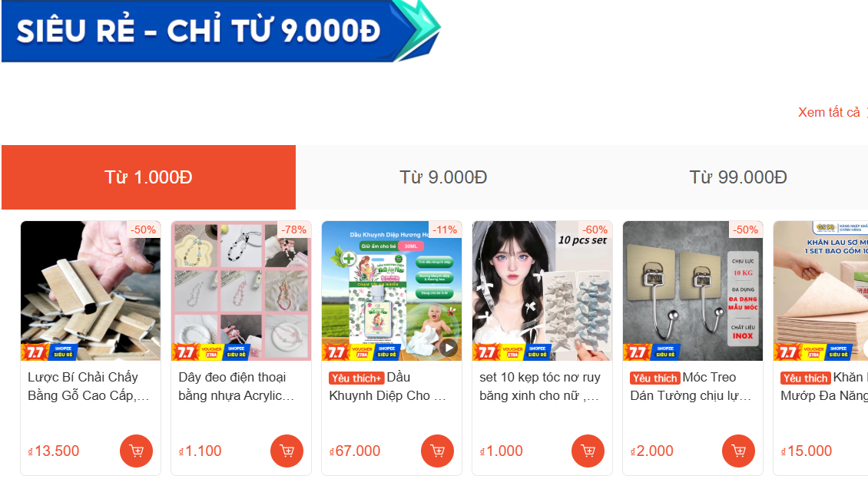Play video on Dầu Khuynh Diệp thumbnail

point(449,348)
